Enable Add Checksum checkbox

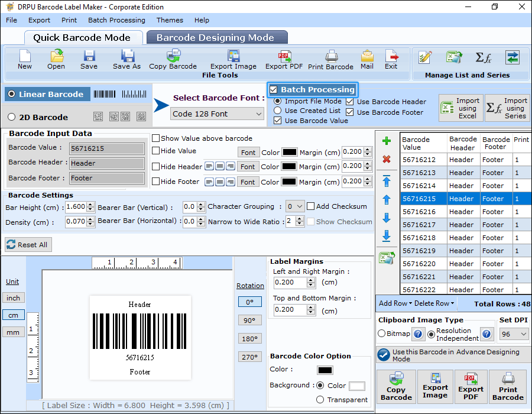pos(310,206)
